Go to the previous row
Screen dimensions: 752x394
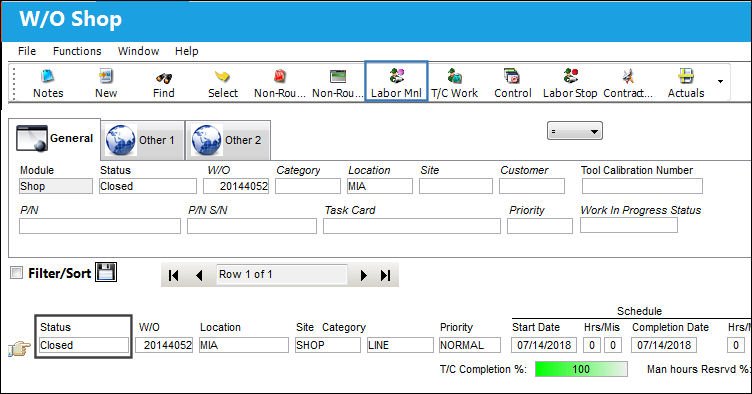(199, 275)
